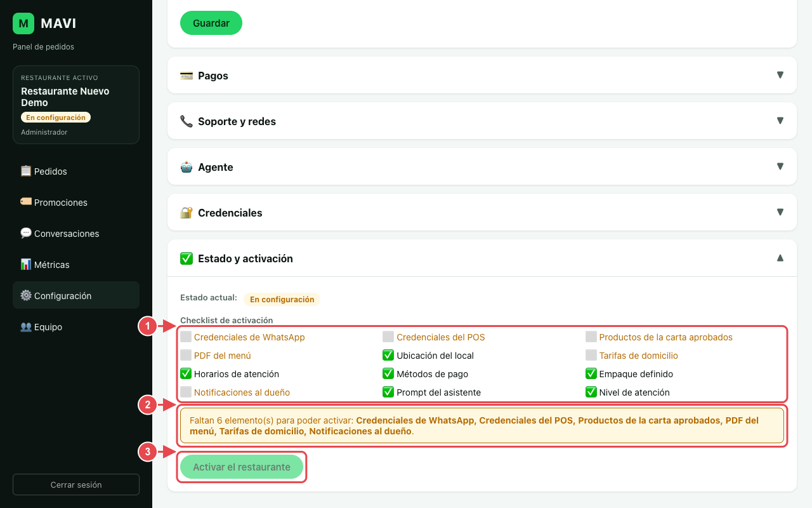Click Activar el restaurante button
This screenshot has width=812, height=508.
click(x=242, y=467)
